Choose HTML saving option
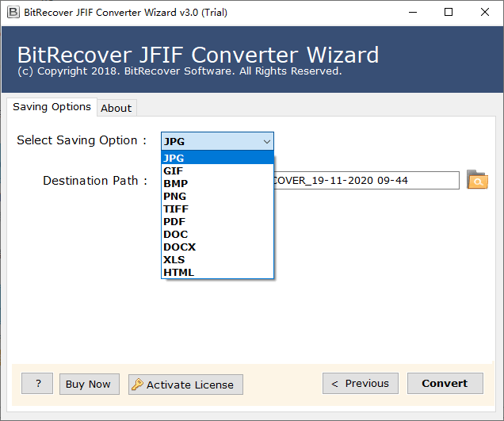 [x=178, y=272]
